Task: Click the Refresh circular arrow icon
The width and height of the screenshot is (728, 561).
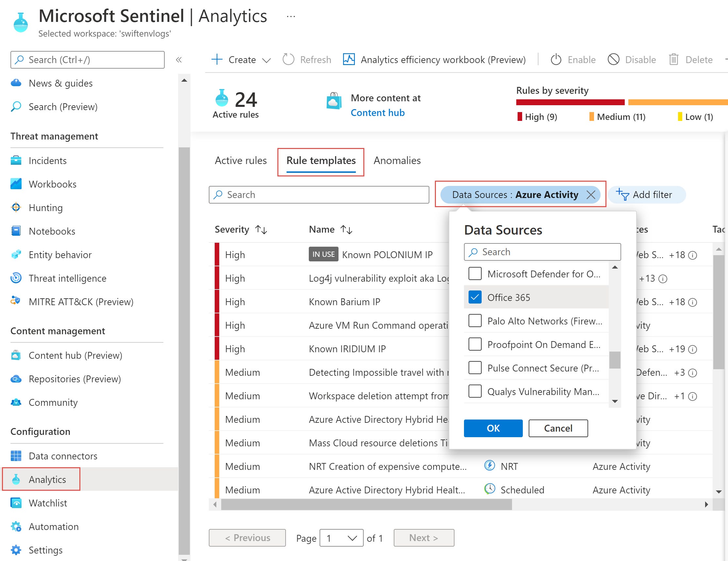Action: click(288, 60)
